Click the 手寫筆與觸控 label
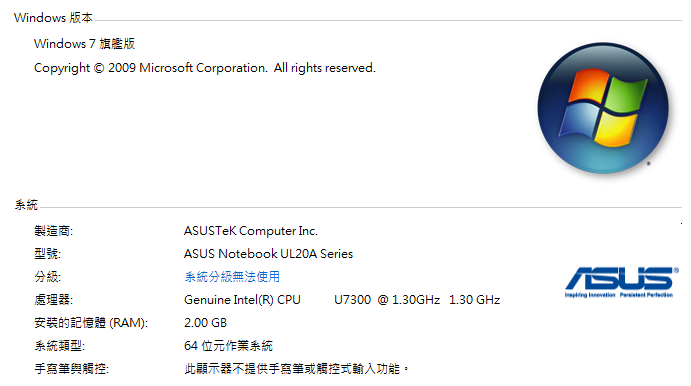 coord(71,368)
